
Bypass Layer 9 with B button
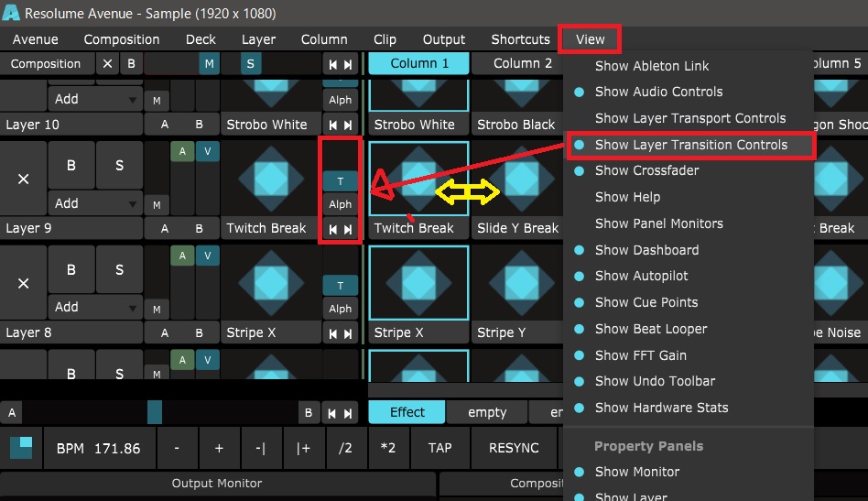[71, 166]
